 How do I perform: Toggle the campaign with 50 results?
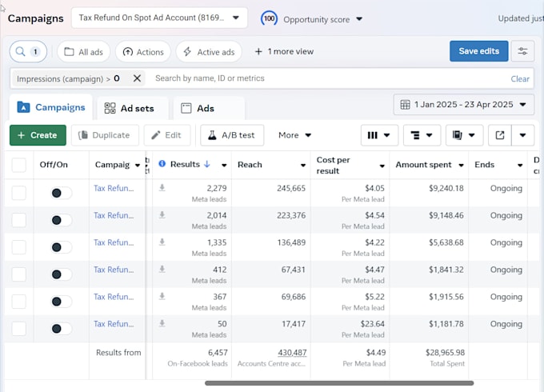(x=61, y=329)
